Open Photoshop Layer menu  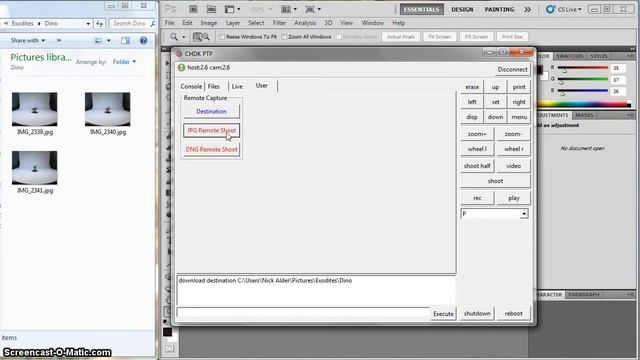(x=233, y=23)
